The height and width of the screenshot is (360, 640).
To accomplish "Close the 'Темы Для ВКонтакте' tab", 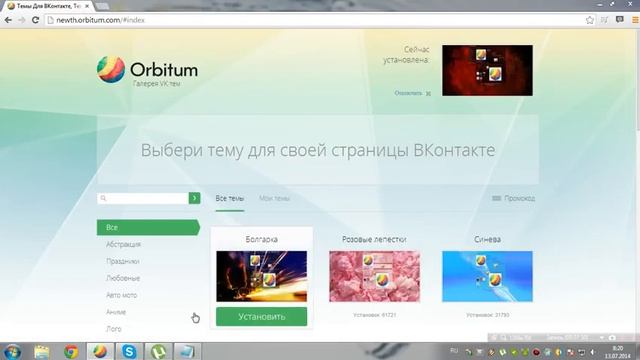I will (87, 6).
